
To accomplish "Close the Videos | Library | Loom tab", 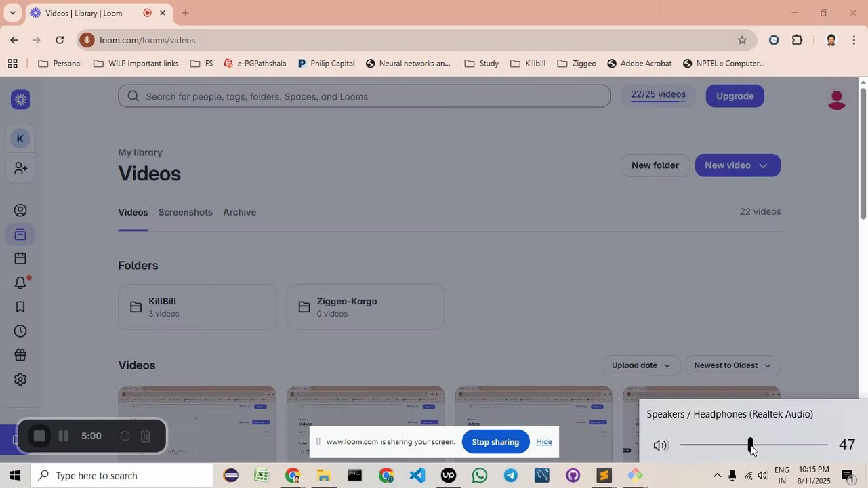I will coord(163,13).
